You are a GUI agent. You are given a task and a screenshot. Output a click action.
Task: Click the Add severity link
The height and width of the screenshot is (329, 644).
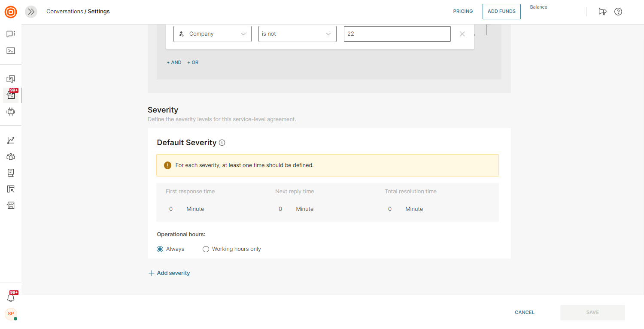pyautogui.click(x=173, y=273)
